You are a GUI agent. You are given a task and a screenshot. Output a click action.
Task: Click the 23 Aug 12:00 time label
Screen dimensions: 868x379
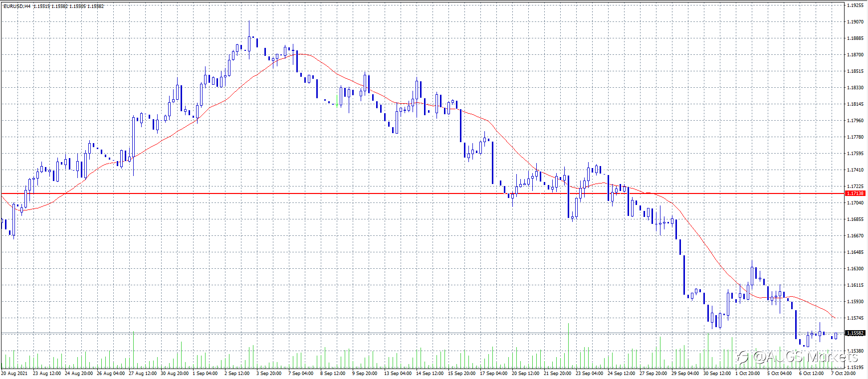coord(47,374)
